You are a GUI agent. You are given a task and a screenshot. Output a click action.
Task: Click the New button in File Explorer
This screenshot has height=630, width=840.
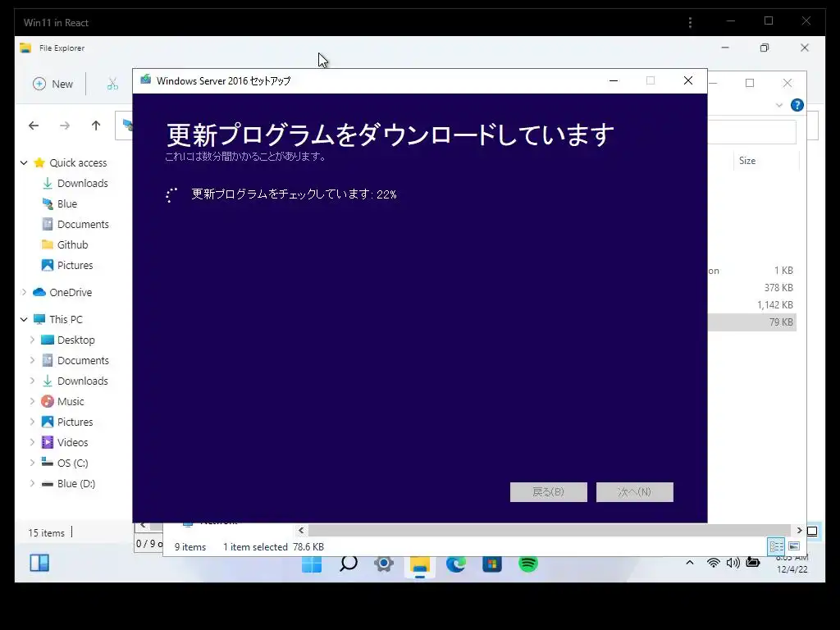(x=52, y=84)
